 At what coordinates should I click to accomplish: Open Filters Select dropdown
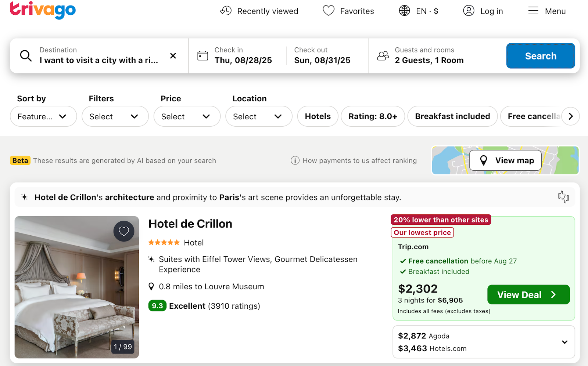tap(115, 116)
